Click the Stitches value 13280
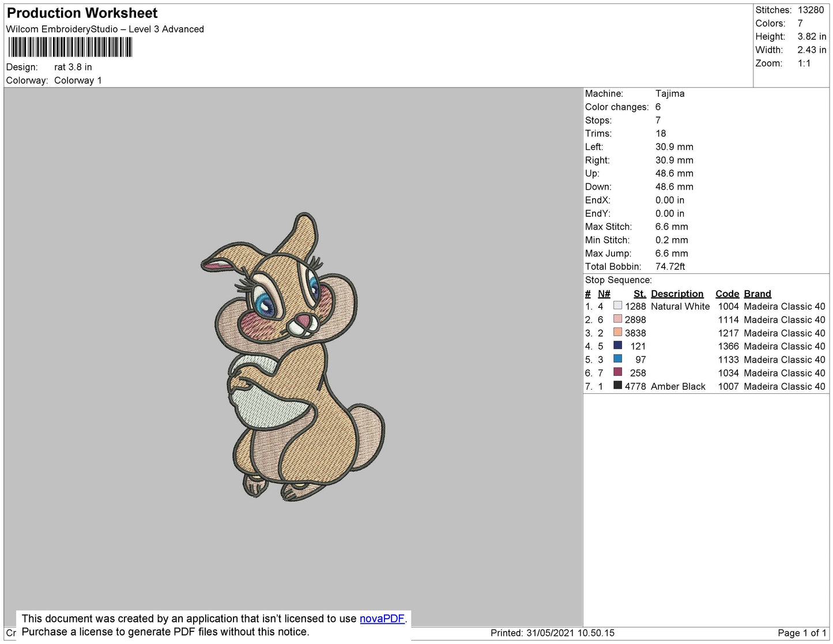Image resolution: width=833 pixels, height=644 pixels. 811,10
